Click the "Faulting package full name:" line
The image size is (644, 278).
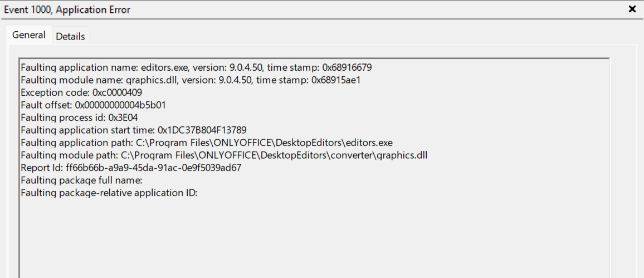point(82,180)
